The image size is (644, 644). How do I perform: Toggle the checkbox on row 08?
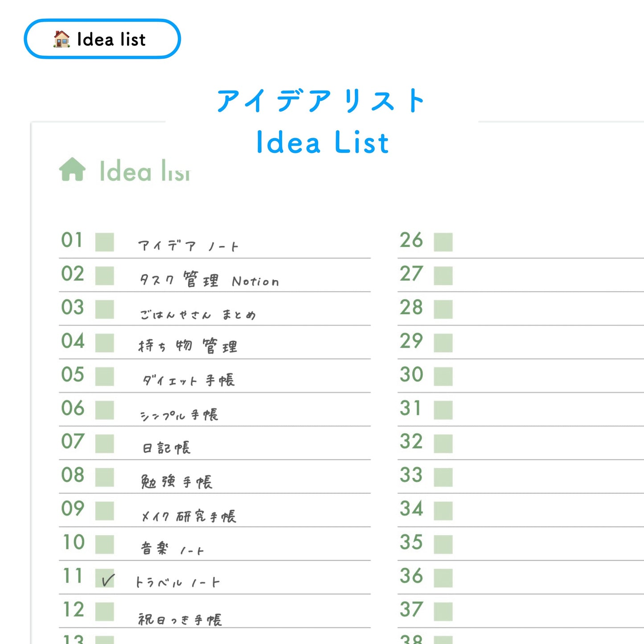pos(105,477)
